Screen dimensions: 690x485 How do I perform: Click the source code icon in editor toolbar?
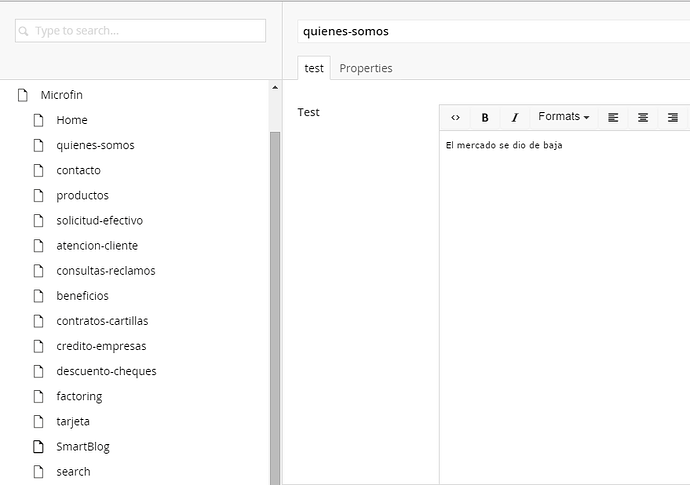[456, 117]
